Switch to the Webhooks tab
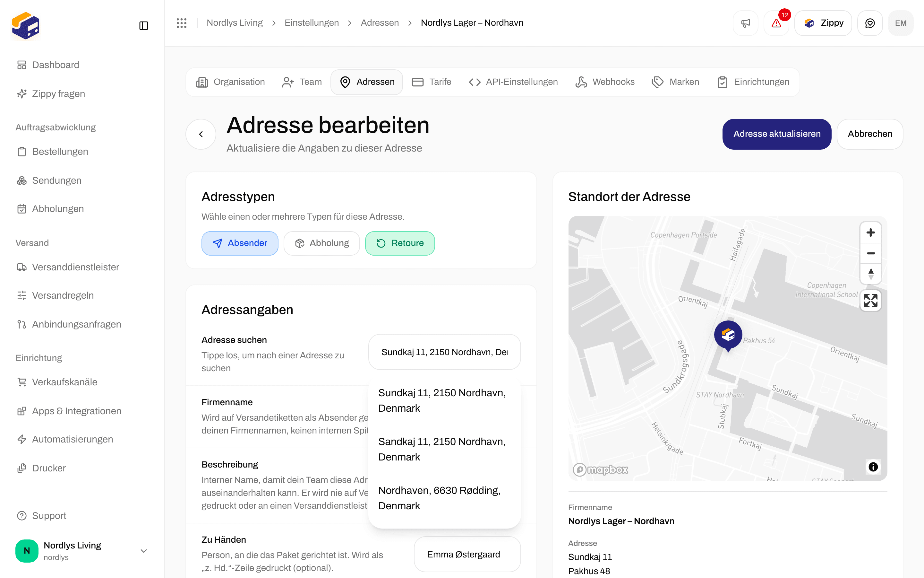Image resolution: width=924 pixels, height=578 pixels. point(605,82)
